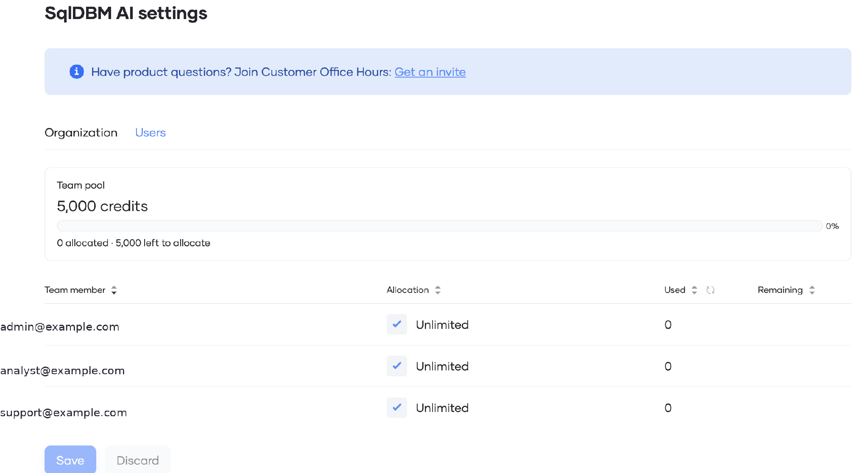The image size is (868, 473).
Task: Uncheck Unlimited for support@example.com
Action: (397, 407)
